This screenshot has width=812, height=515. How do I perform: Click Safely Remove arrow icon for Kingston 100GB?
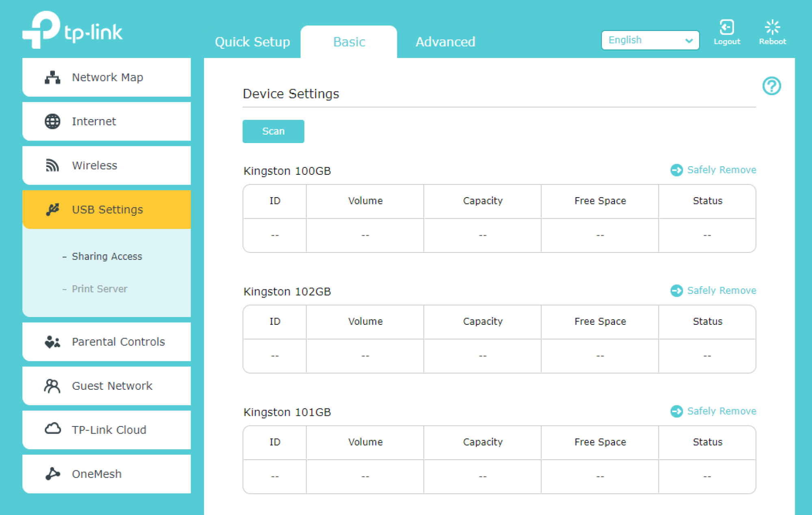point(676,170)
